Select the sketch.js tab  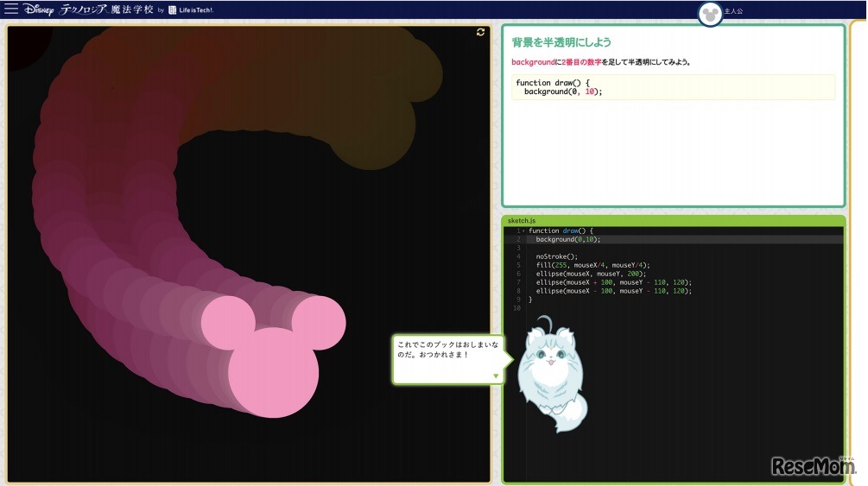[522, 221]
